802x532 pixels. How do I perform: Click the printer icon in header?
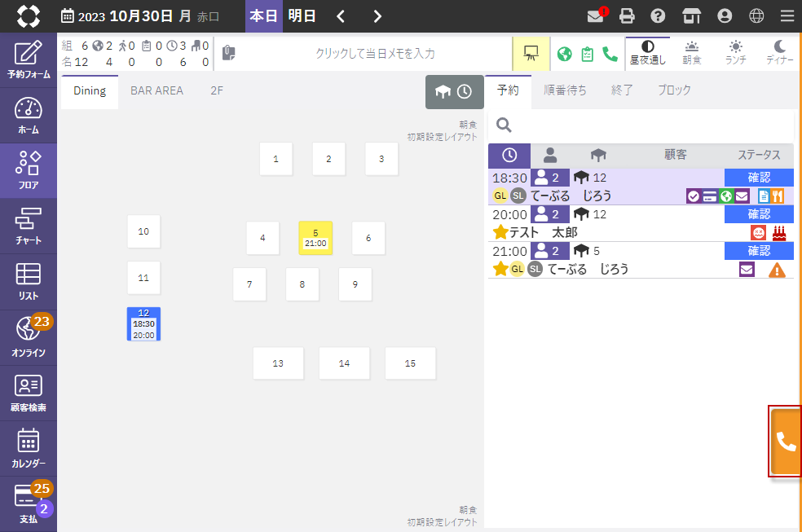627,16
